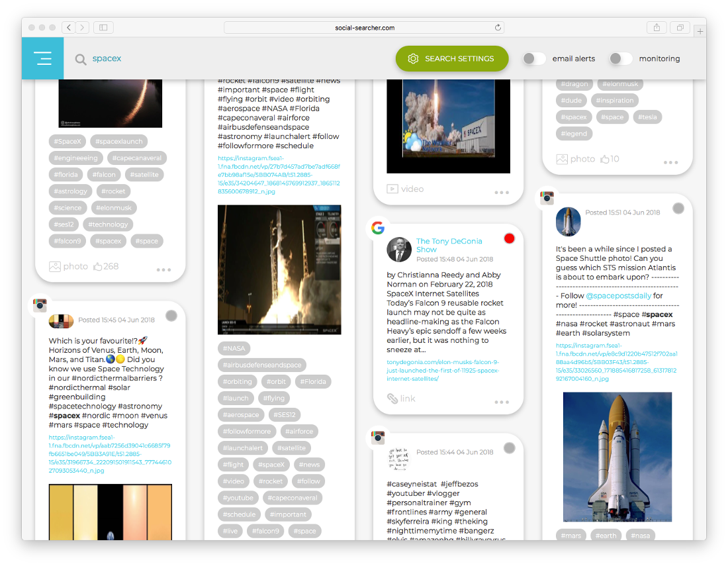Click the #SpaceX hashtag tag in first card
Image resolution: width=728 pixels, height=566 pixels.
pos(68,142)
